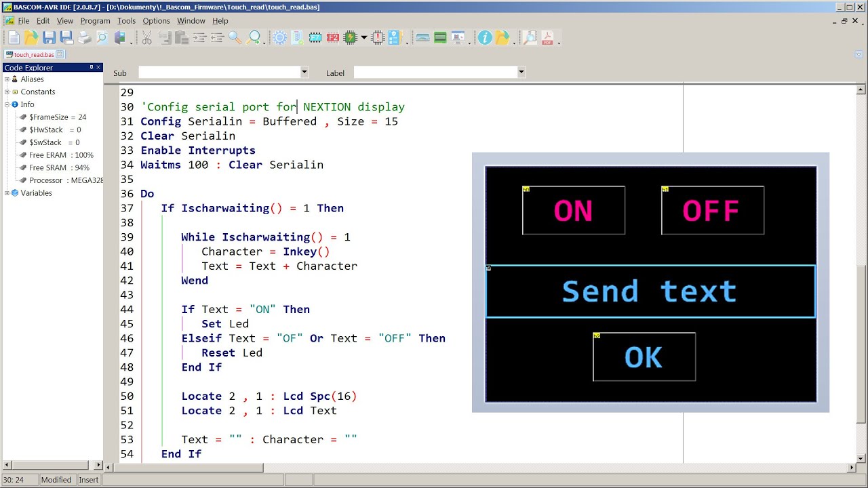The width and height of the screenshot is (868, 488).
Task: Paste from clipboard toolbar icon
Action: point(182,38)
